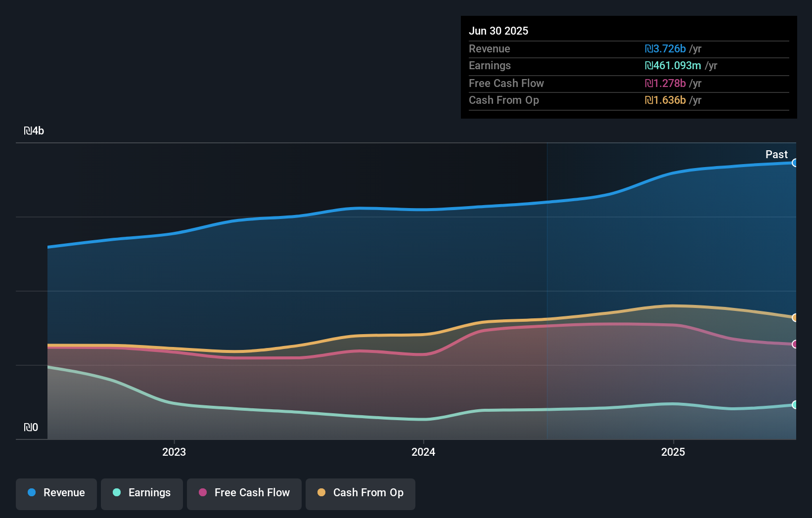The height and width of the screenshot is (518, 812).
Task: Collapse the Cash From Op legend entry
Action: click(x=360, y=493)
